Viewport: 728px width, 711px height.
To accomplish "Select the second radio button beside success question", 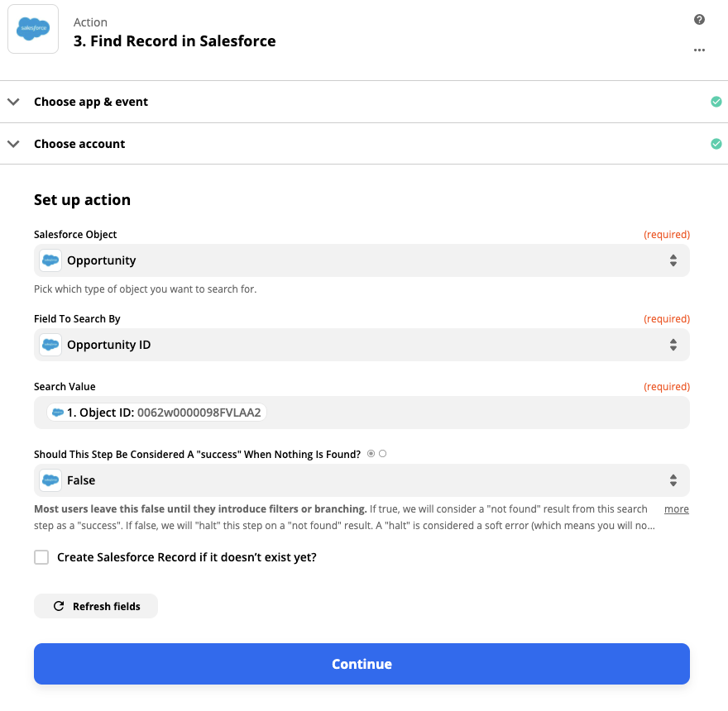I will [382, 454].
